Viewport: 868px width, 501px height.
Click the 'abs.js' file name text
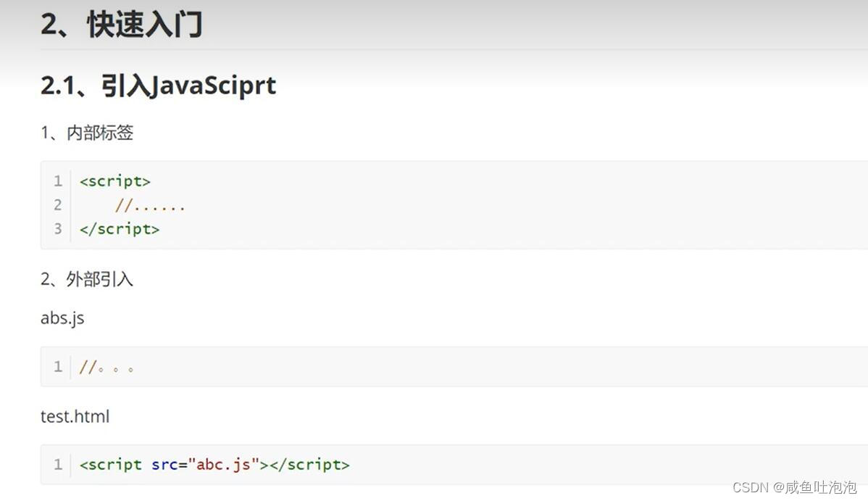click(x=62, y=318)
